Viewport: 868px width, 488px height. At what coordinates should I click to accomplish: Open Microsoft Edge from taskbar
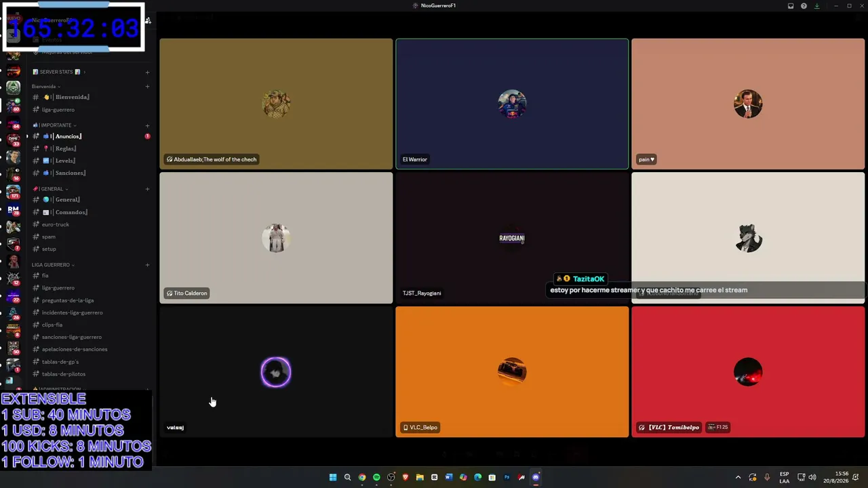(478, 477)
